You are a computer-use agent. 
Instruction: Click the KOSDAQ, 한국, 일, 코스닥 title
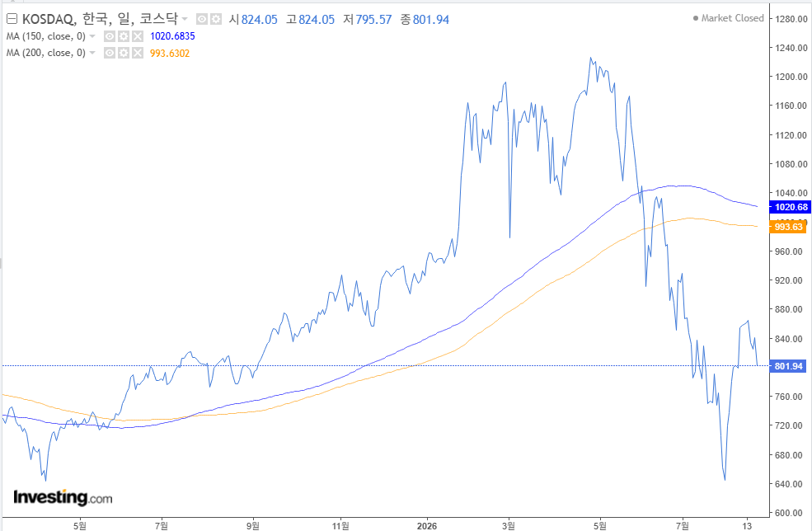[x=100, y=19]
